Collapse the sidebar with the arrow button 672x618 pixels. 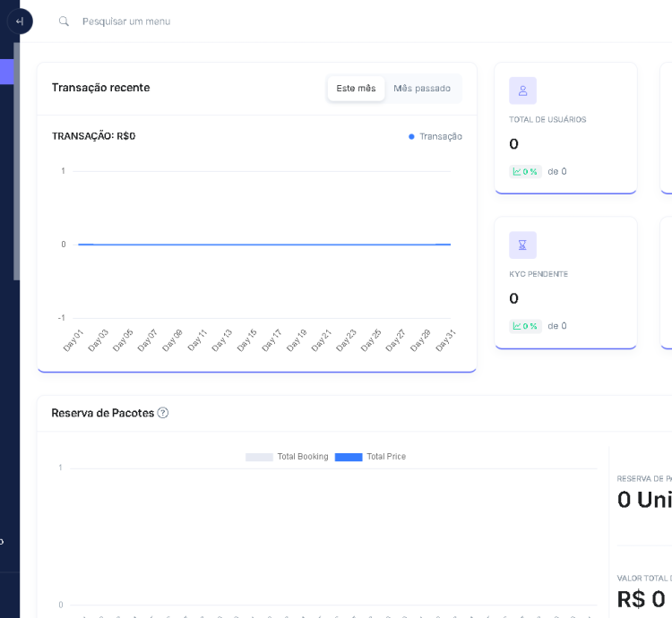19,21
